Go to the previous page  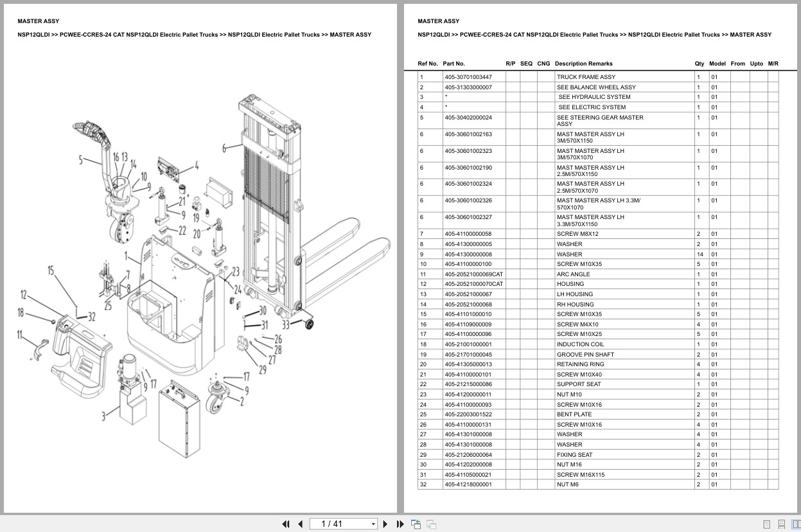click(x=300, y=524)
